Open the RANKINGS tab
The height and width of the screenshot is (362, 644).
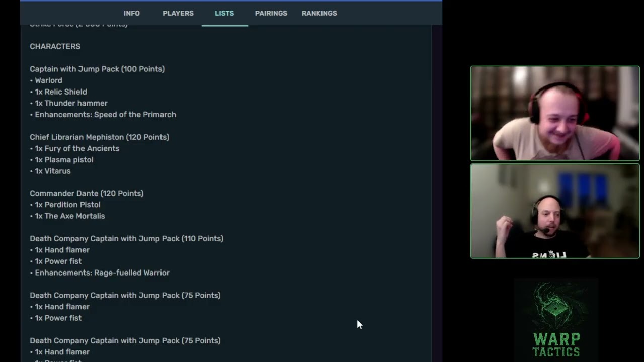[319, 13]
